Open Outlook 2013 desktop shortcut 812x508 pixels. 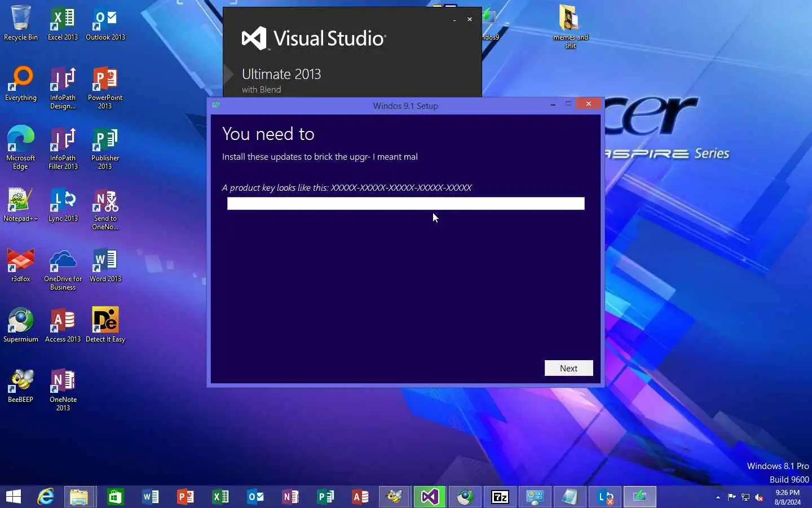[x=105, y=23]
